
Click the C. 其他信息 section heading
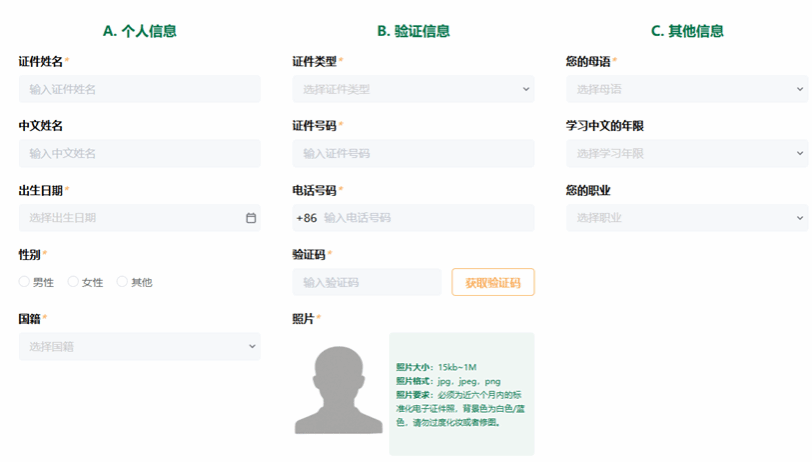tap(687, 31)
